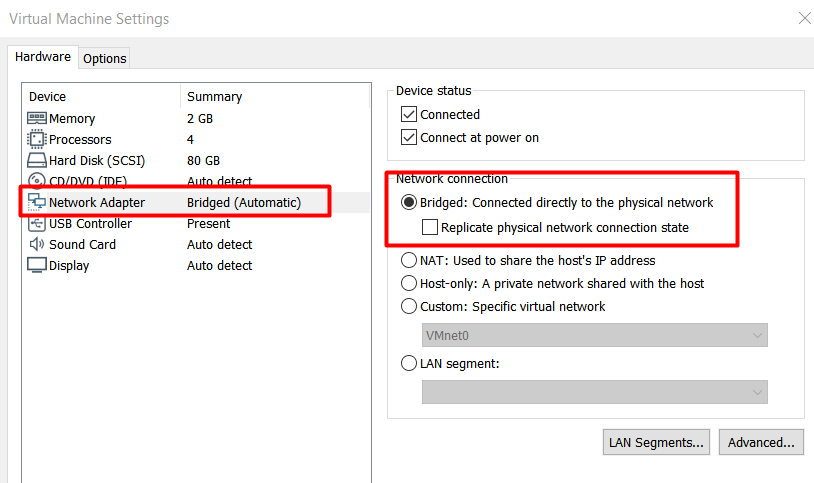The height and width of the screenshot is (483, 814).
Task: Choose Host-only private network option
Action: tap(409, 283)
